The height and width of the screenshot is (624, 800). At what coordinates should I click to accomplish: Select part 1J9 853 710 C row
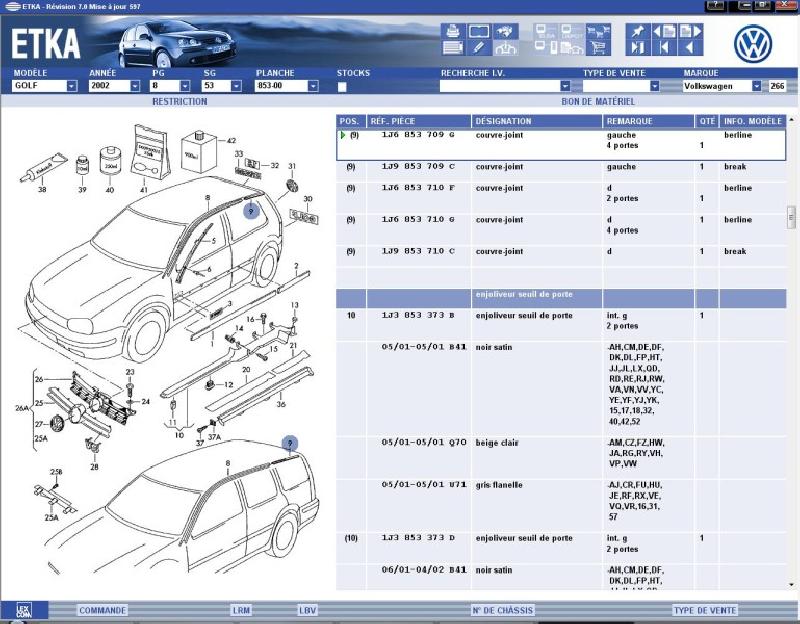coord(561,256)
